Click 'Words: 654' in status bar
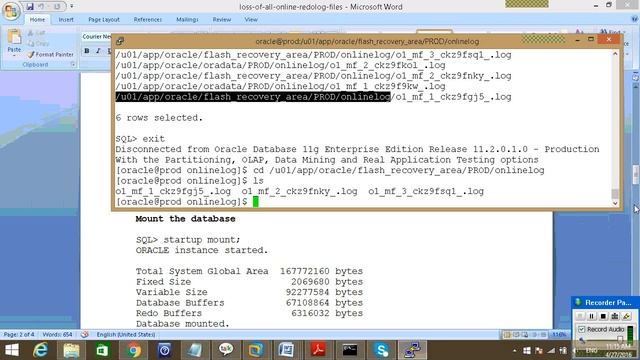This screenshot has width=640, height=360. pyautogui.click(x=57, y=334)
